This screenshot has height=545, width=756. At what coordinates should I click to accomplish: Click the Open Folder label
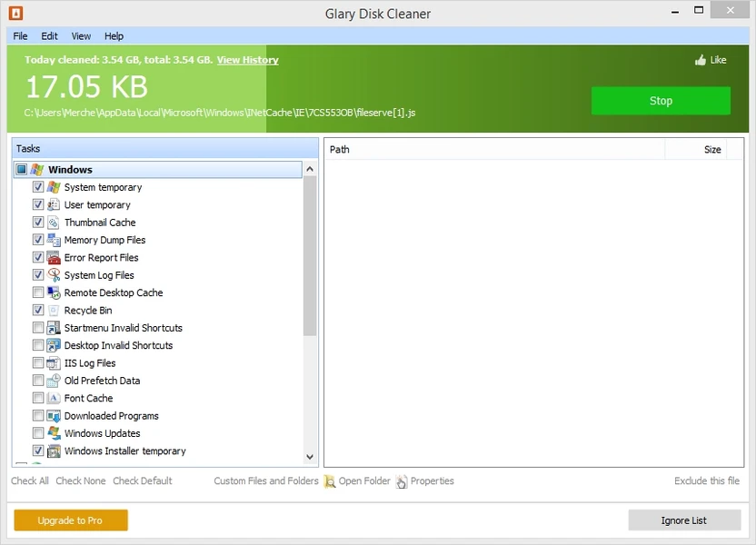tap(364, 481)
